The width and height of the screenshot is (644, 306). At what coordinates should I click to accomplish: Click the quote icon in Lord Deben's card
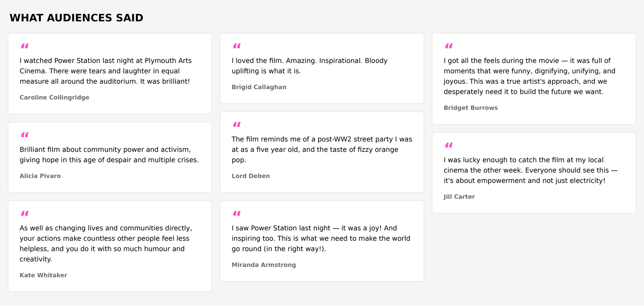(x=237, y=125)
